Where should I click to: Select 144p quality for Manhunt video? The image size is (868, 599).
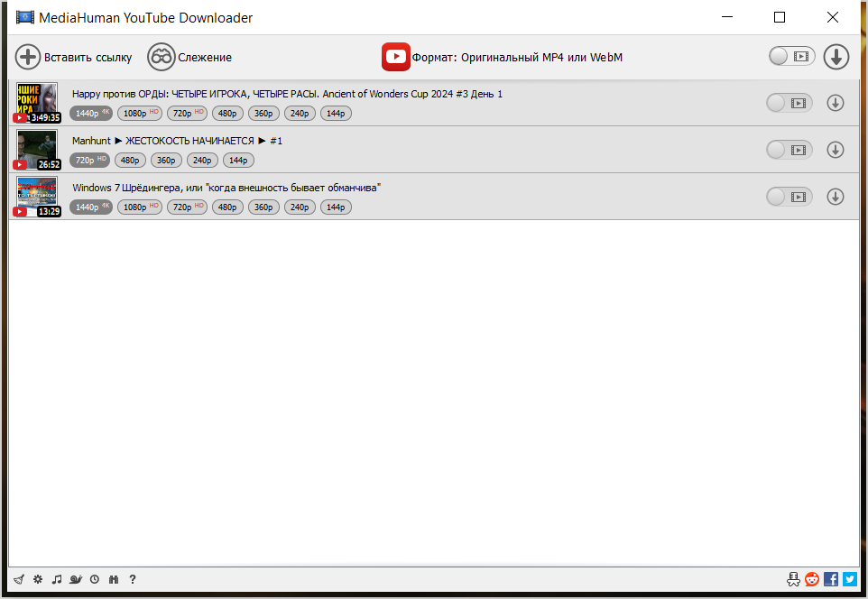pos(238,160)
